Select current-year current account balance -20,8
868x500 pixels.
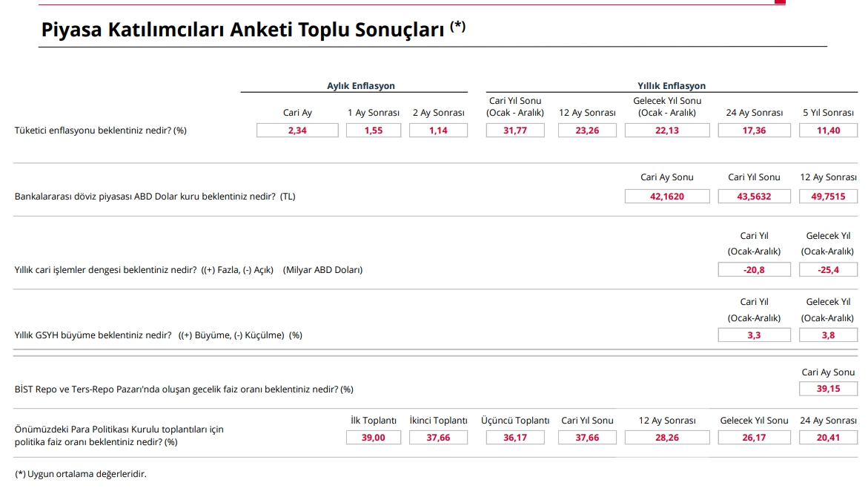(755, 270)
